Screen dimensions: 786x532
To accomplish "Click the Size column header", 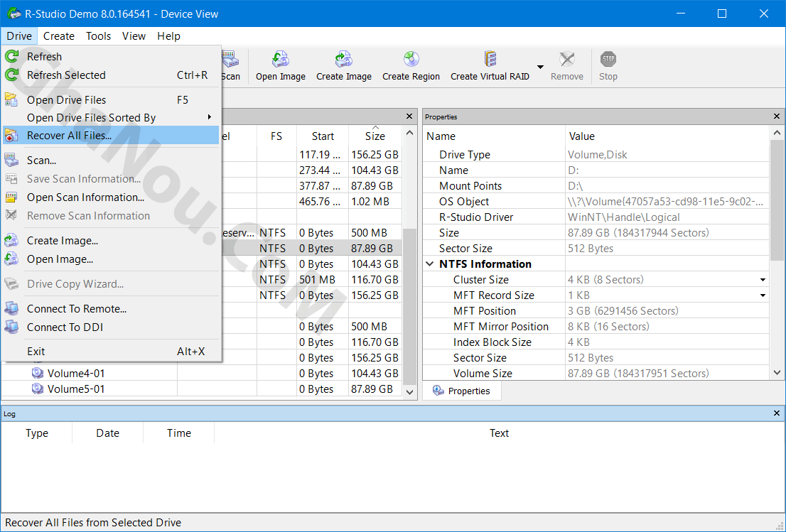I will pos(375,136).
